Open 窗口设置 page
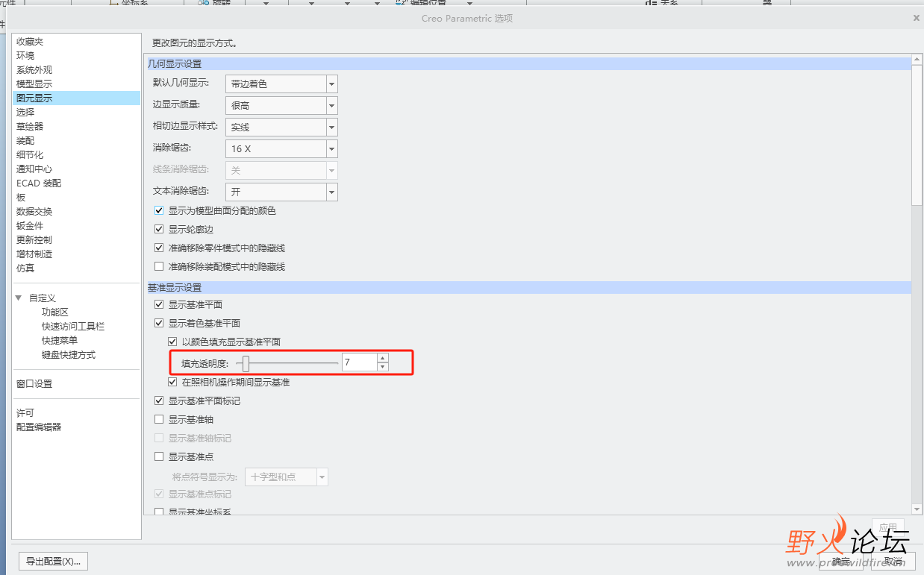Viewport: 924px width, 575px height. 34,384
